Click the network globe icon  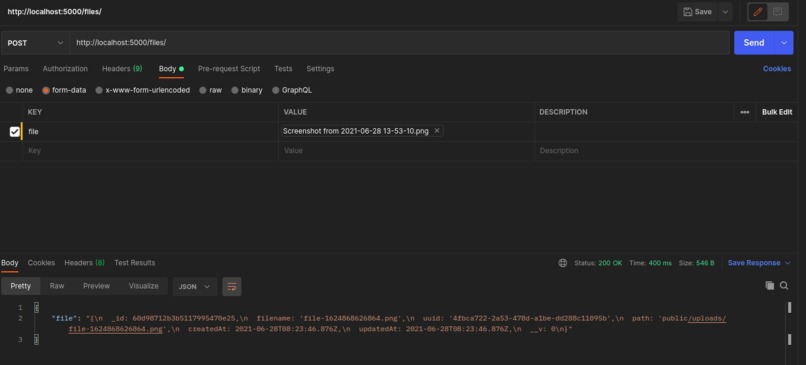[562, 263]
